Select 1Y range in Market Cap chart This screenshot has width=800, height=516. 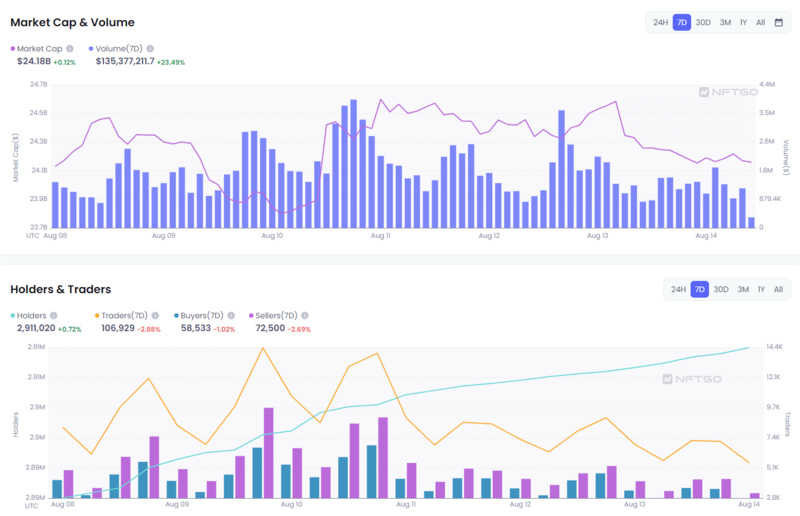(743, 22)
